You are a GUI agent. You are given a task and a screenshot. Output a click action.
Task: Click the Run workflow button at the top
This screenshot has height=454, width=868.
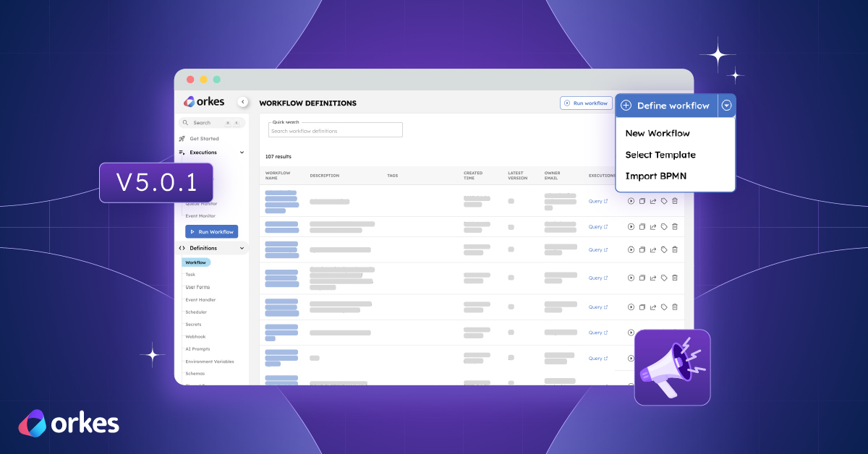coord(586,103)
